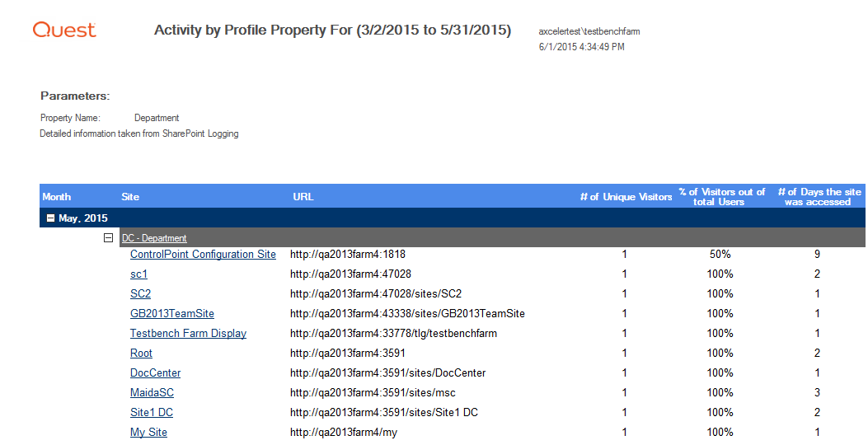This screenshot has width=868, height=445.
Task: Open the GB2013TeamSite link
Action: 172,314
